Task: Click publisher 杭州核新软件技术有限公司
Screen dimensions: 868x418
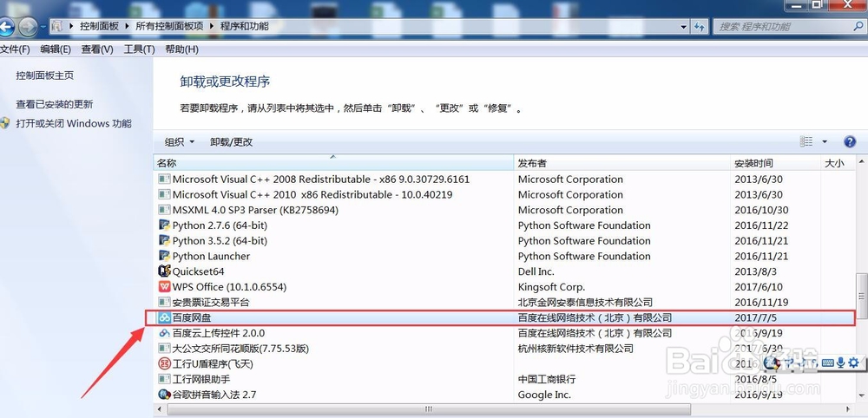Action: tap(575, 349)
